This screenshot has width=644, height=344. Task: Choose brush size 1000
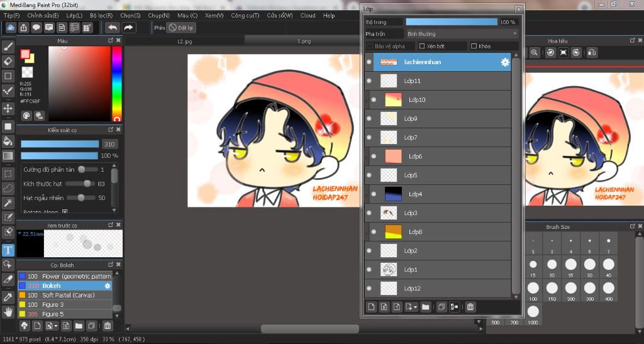coord(533,314)
